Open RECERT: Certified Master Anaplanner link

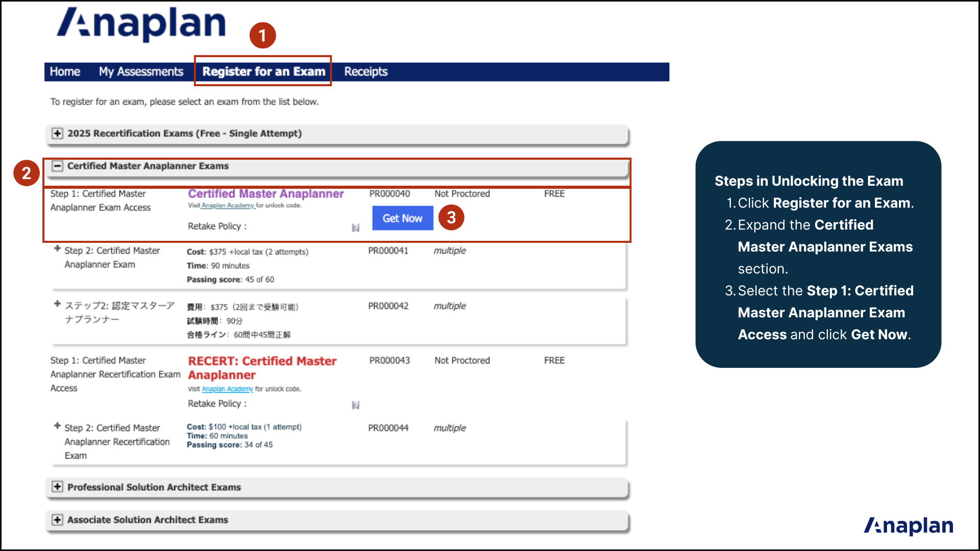click(x=262, y=368)
